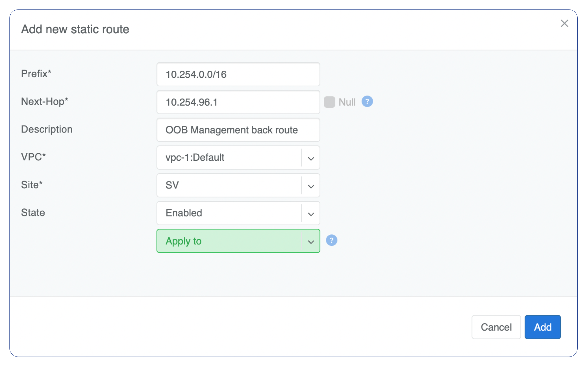Click the help icon next to Null
This screenshot has height=367, width=588.
coord(367,102)
